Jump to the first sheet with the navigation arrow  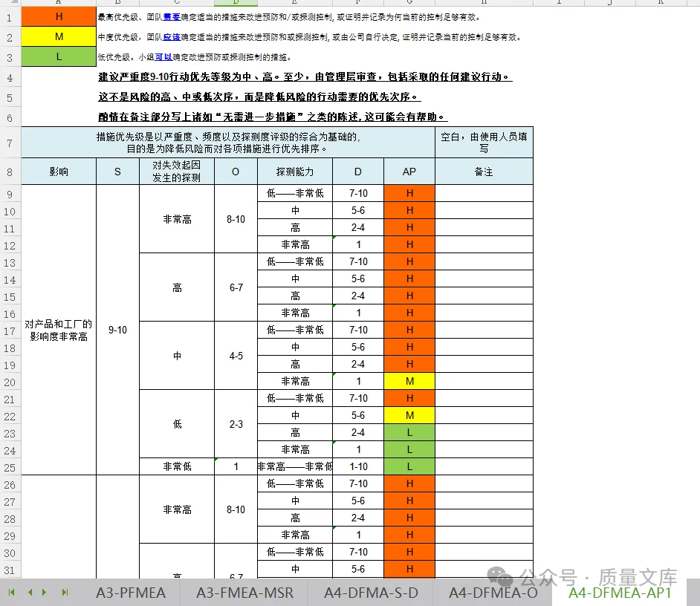tap(12, 592)
